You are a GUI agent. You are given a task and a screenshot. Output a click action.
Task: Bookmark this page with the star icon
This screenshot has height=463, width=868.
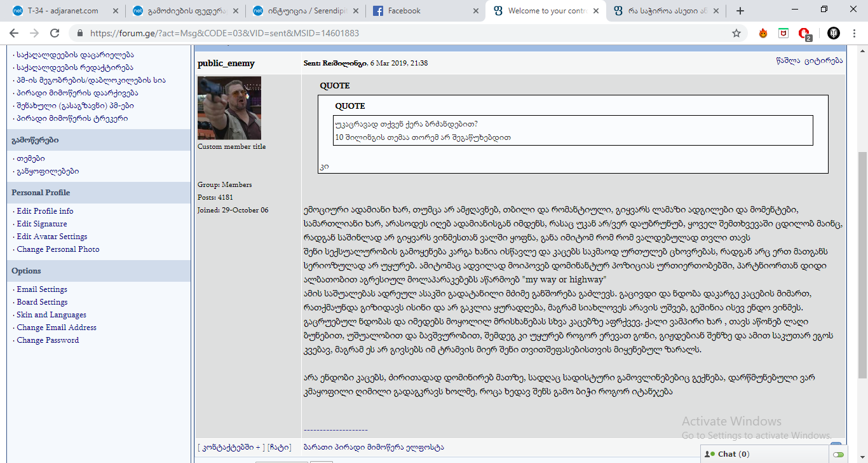coord(736,33)
